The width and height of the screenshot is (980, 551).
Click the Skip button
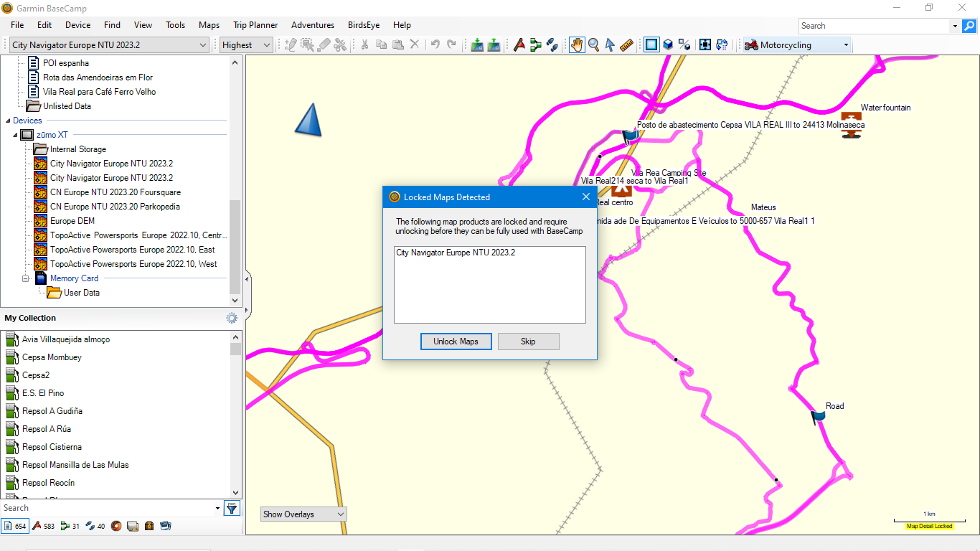click(528, 342)
